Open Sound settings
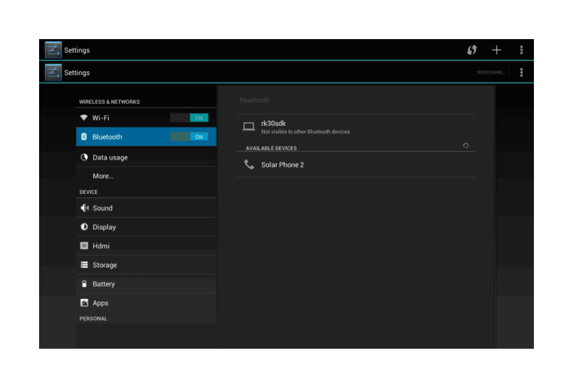 [146, 208]
